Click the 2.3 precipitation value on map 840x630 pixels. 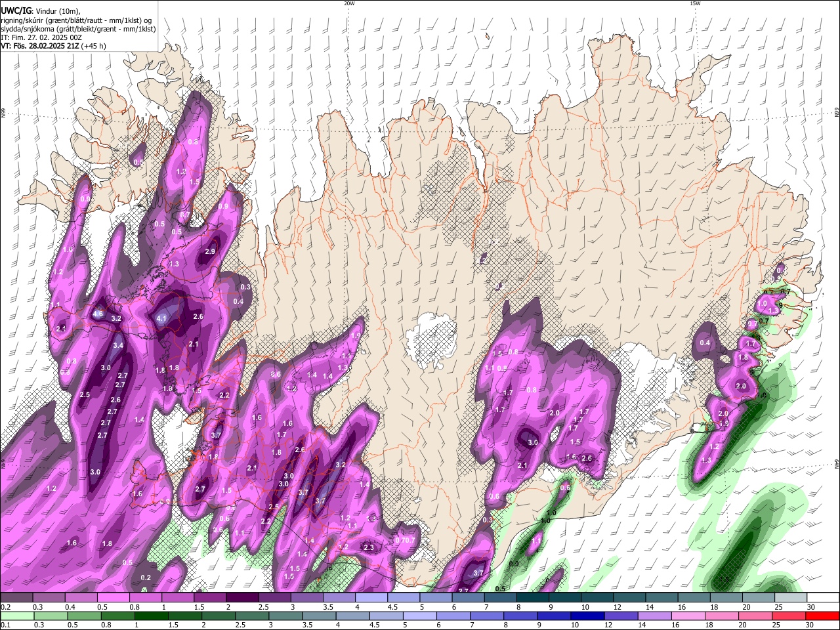tap(369, 547)
